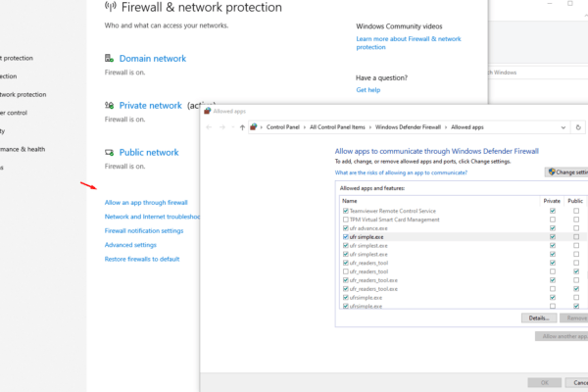Expand chevron after Windows Defender Firewall breadcrumb

pos(446,127)
